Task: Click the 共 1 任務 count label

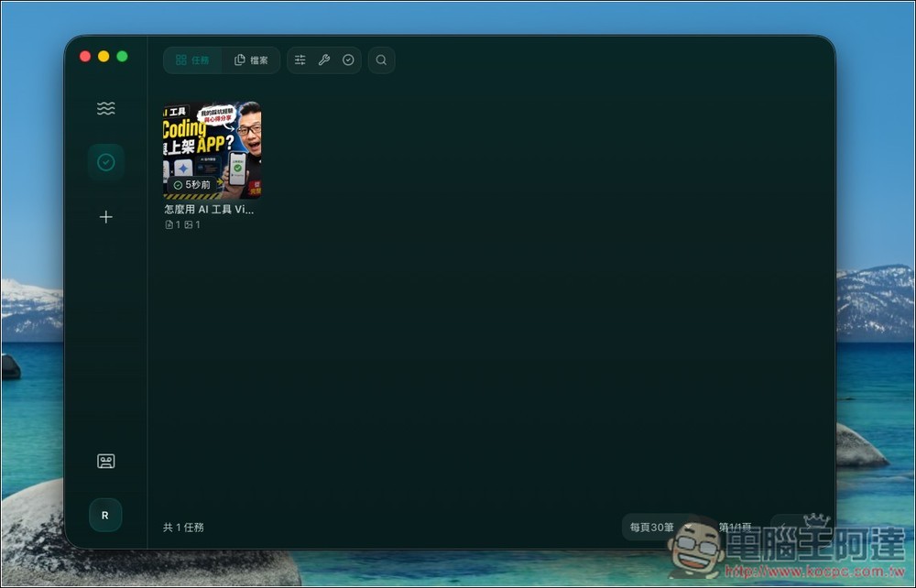Action: (x=183, y=528)
